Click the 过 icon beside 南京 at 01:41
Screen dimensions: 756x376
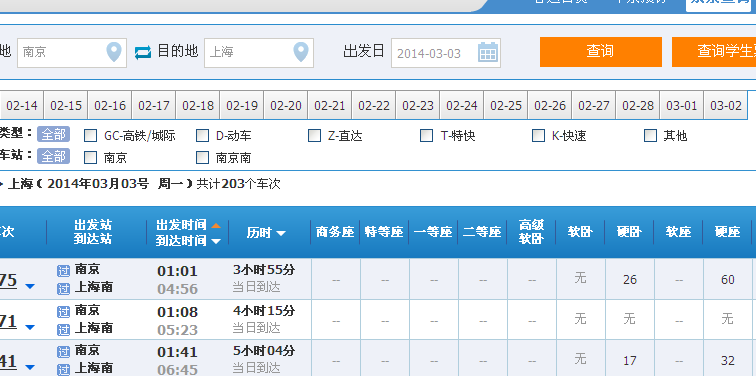64,352
